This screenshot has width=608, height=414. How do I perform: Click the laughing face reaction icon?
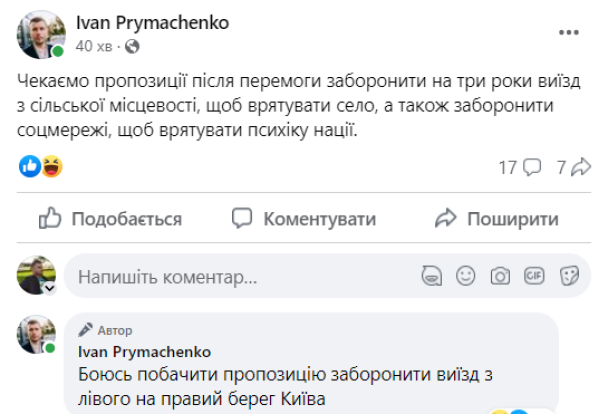click(51, 167)
